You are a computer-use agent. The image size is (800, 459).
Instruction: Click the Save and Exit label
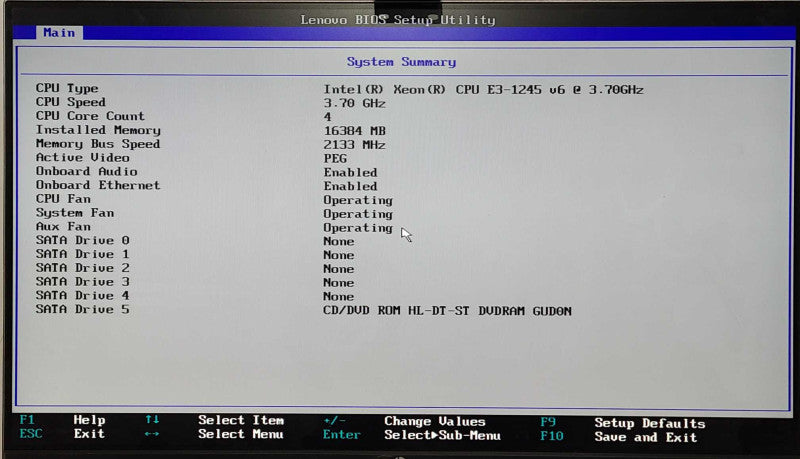click(x=646, y=437)
